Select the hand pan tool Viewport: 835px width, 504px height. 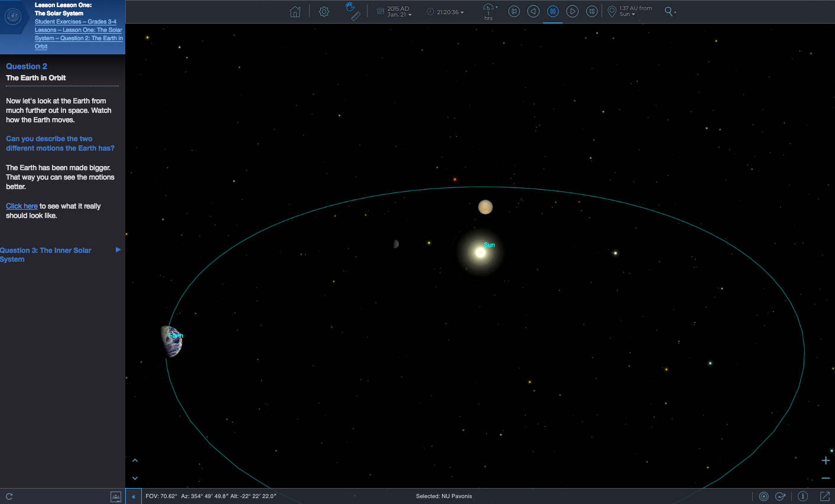coord(350,6)
